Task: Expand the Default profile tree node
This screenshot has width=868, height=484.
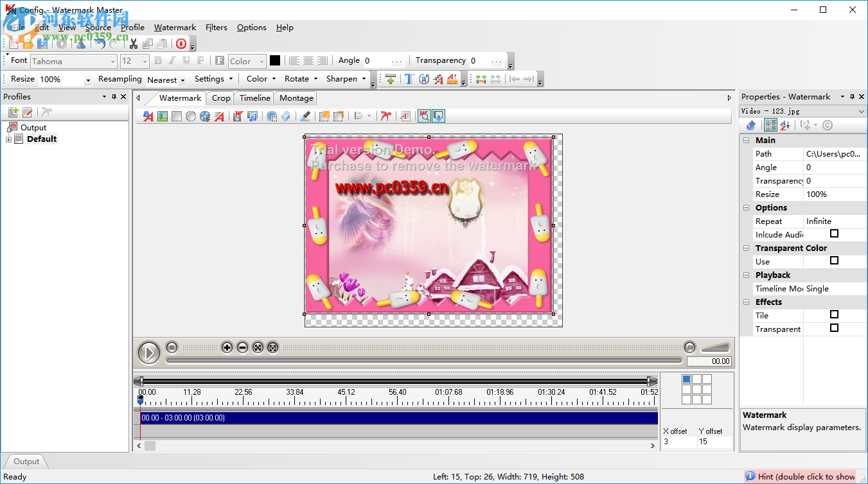Action: point(9,139)
